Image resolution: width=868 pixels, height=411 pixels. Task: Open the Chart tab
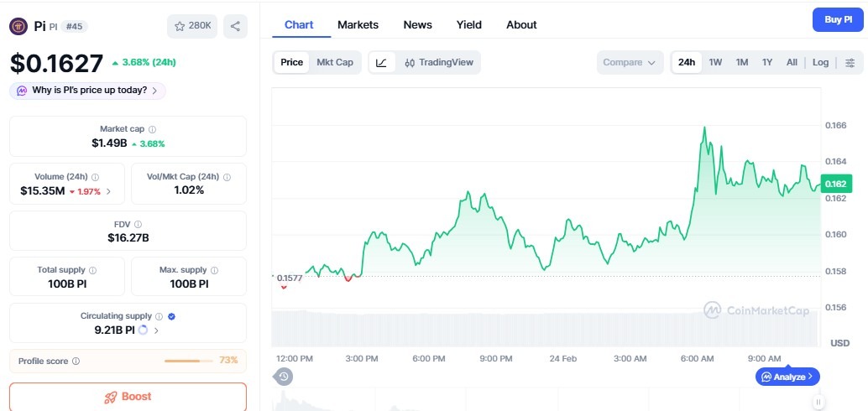pos(299,25)
